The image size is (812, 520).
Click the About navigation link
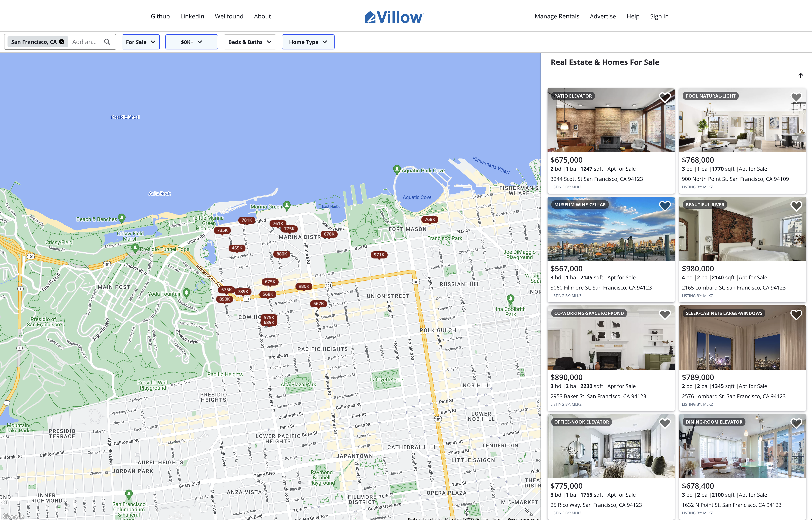coord(263,16)
